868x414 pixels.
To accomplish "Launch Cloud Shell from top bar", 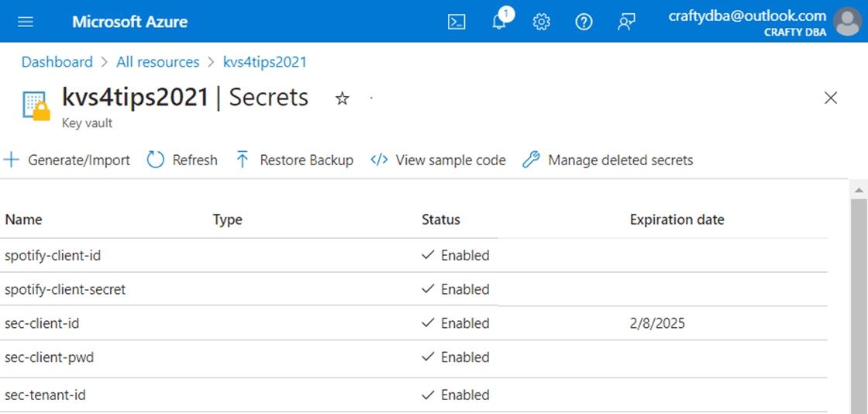I will pos(456,22).
